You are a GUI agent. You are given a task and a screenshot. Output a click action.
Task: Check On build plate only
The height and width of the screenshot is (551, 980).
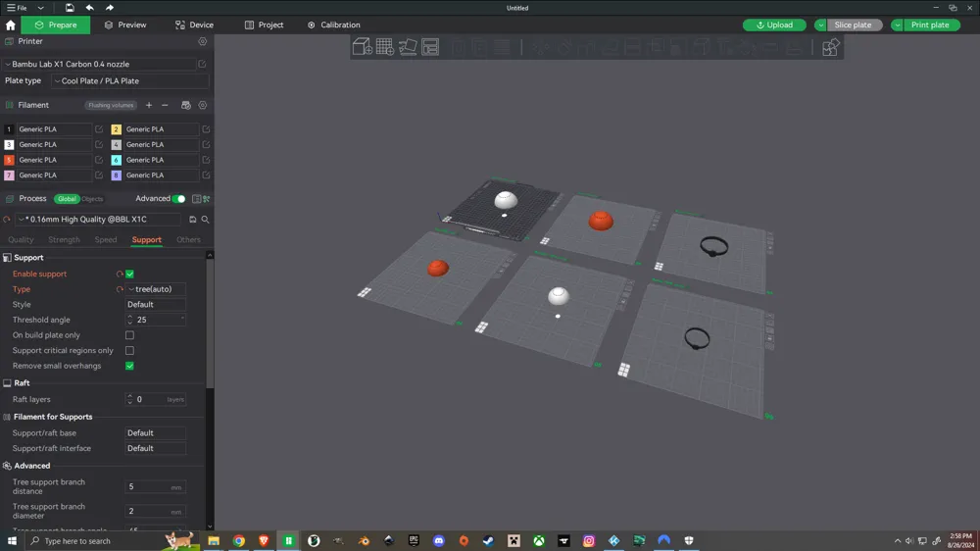pyautogui.click(x=129, y=335)
